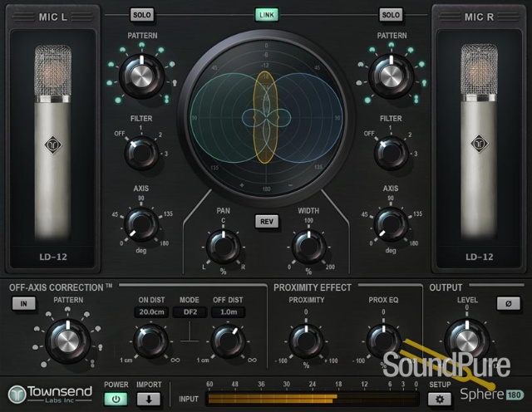
Task: Disable the LINK button
Action: pyautogui.click(x=267, y=15)
